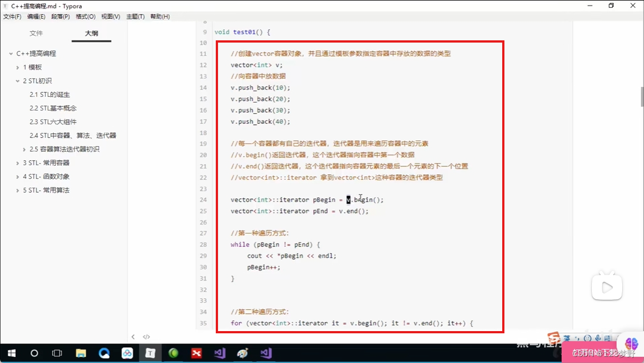Open the 帮助(H) menu
This screenshot has width=644, height=363.
[160, 16]
